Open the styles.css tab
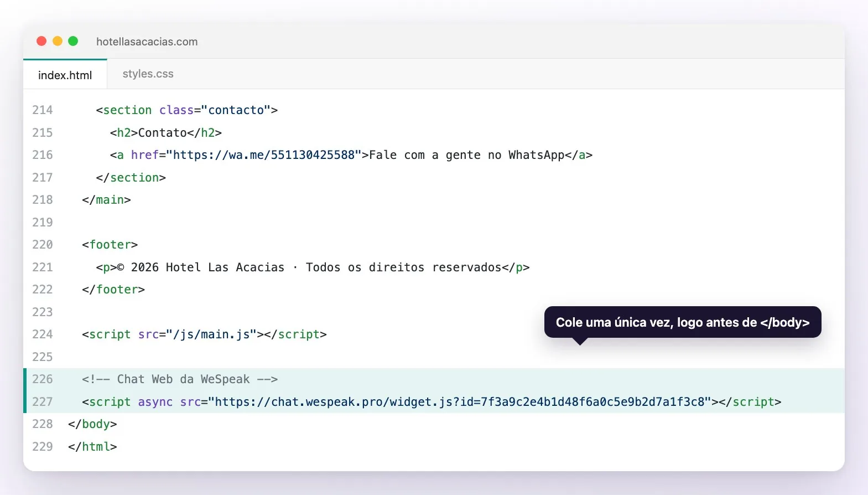Screen dimensions: 868x495 point(148,74)
